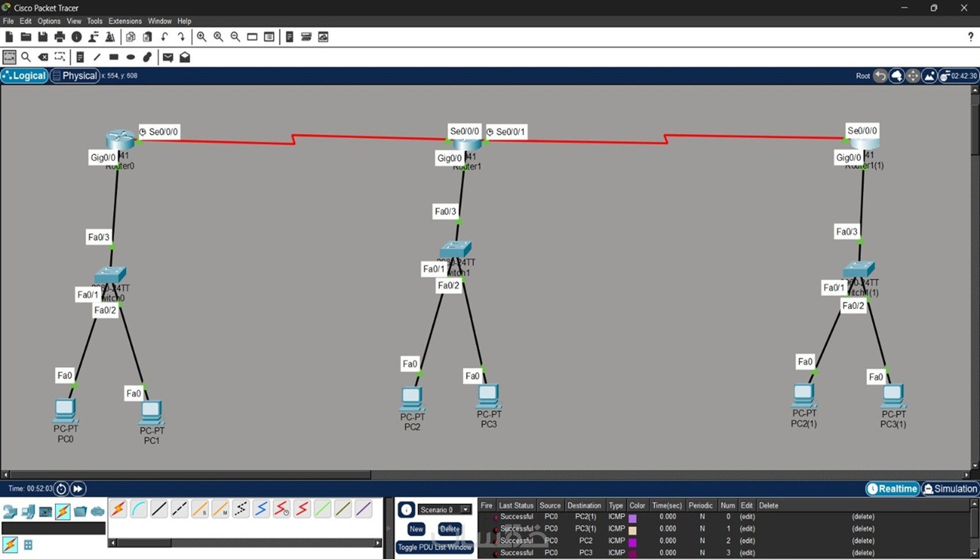Viewport: 980px width, 559px height.
Task: Open the Extensions menu
Action: 125,21
